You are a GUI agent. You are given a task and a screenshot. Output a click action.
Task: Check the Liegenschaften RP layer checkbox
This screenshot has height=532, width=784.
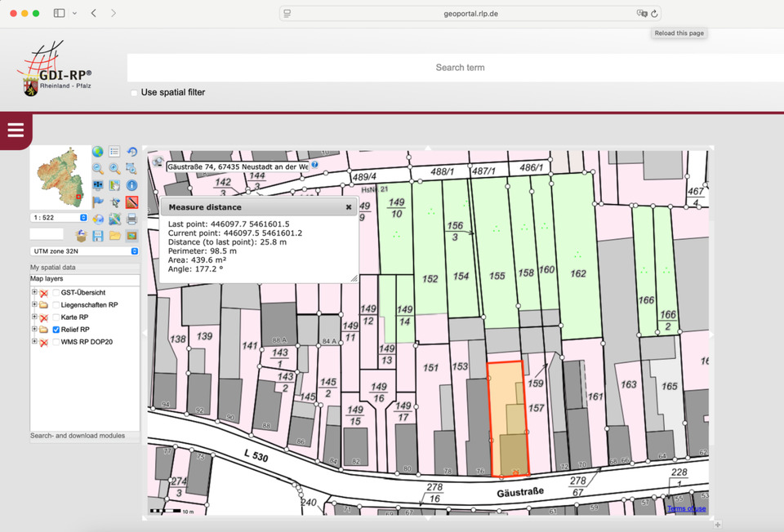tap(56, 305)
